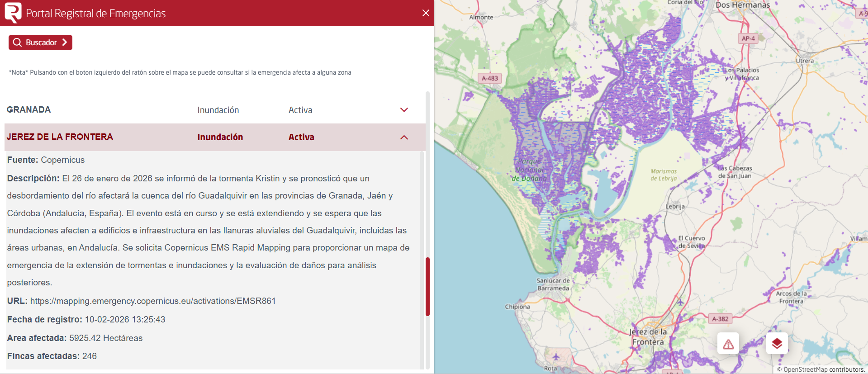This screenshot has width=868, height=374.
Task: Select the JEREZ DE LA FRONTERA row title
Action: tap(60, 137)
